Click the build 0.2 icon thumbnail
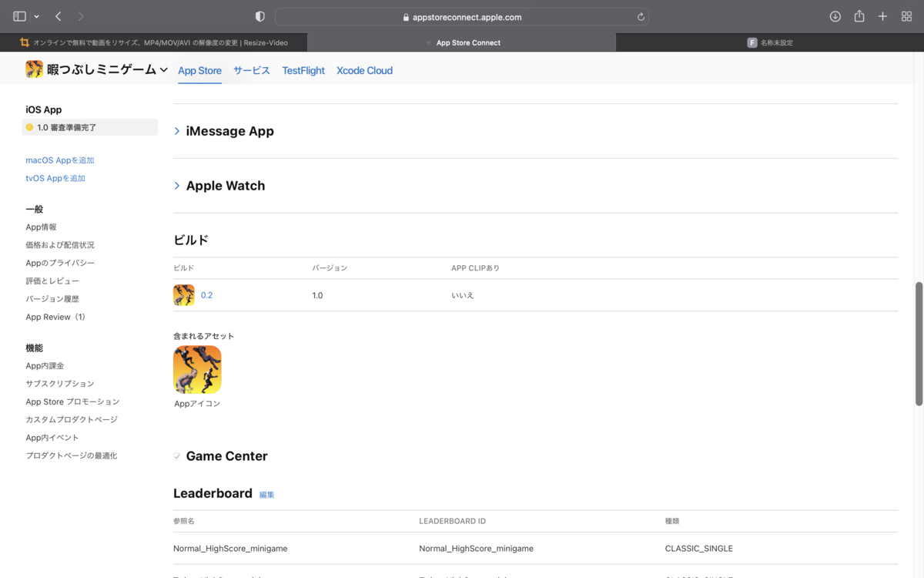 (x=184, y=295)
